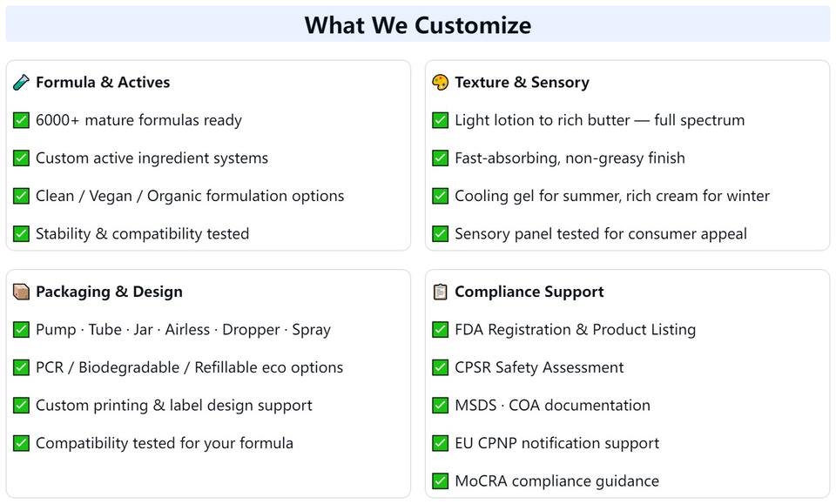This screenshot has height=504, width=836.
Task: Click the Pump Tube Jar Airless Dropper Spray line
Action: [183, 330]
